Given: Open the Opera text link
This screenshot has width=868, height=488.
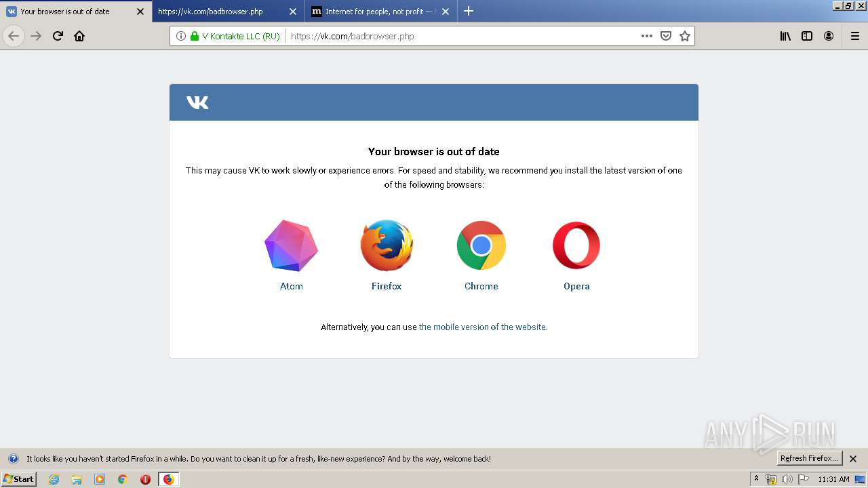Looking at the screenshot, I should [576, 286].
